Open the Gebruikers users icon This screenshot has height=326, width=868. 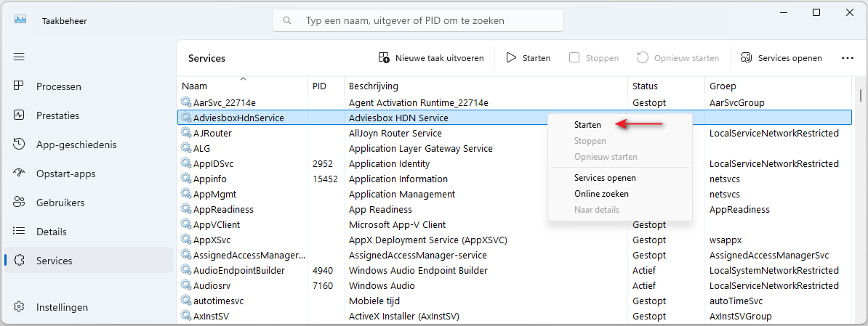point(20,203)
